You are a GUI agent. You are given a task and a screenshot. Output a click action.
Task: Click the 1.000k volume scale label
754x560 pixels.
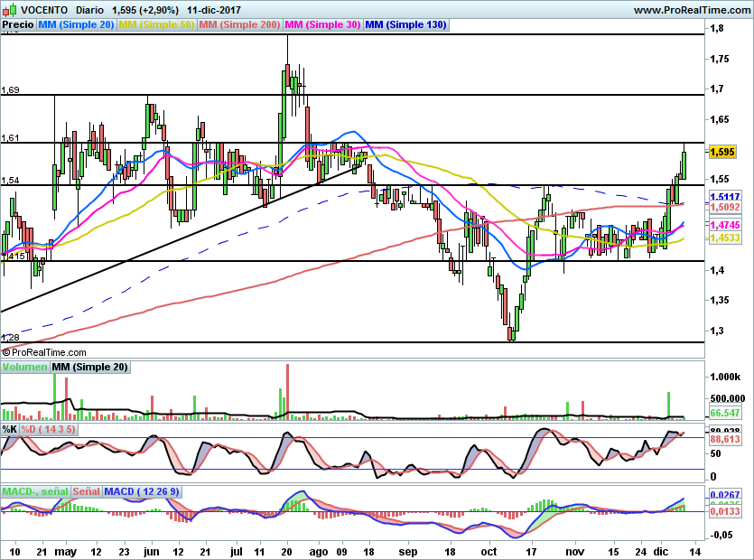[725, 377]
